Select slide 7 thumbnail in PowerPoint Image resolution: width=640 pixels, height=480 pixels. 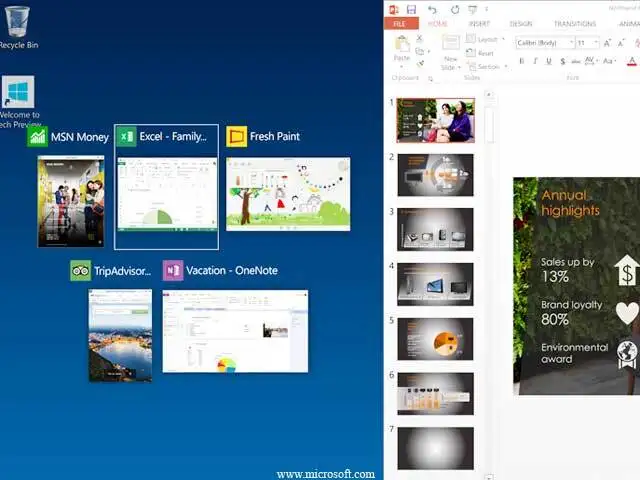coord(436,449)
